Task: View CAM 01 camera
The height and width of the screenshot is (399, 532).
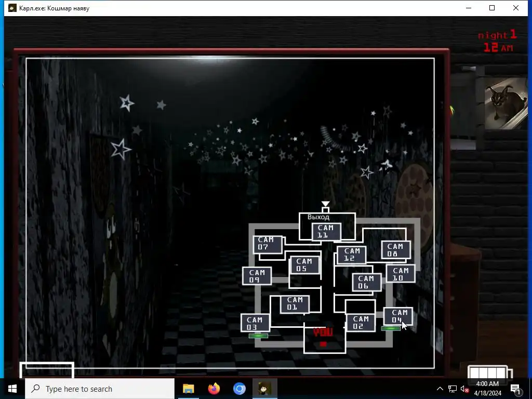Action: click(295, 303)
